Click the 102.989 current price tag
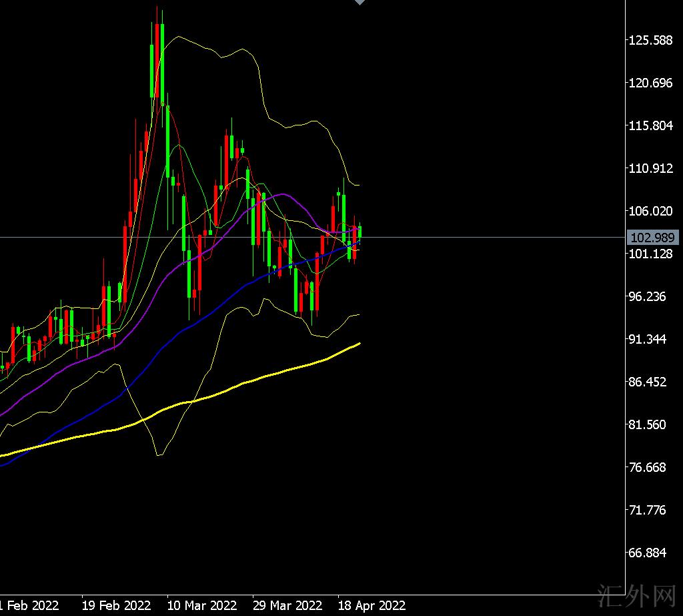Viewport: 683px width, 616px height. click(653, 238)
